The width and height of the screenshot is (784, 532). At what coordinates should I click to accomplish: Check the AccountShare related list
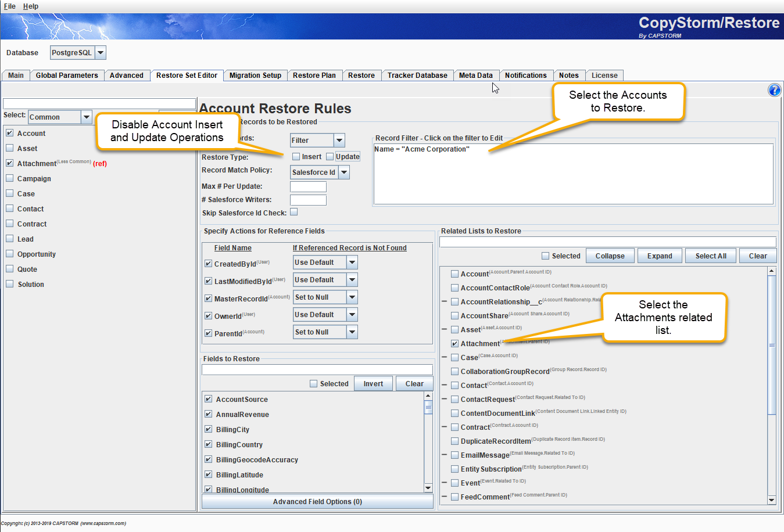[455, 316]
